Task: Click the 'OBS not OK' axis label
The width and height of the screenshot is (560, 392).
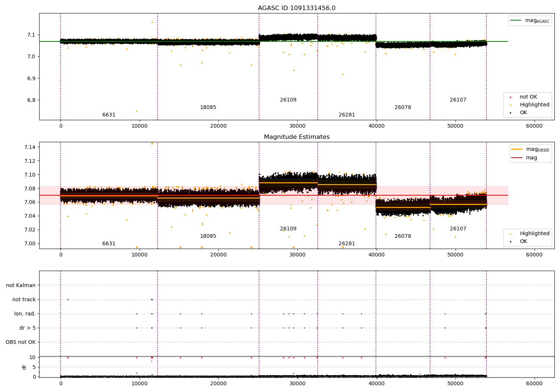Action: coord(21,342)
